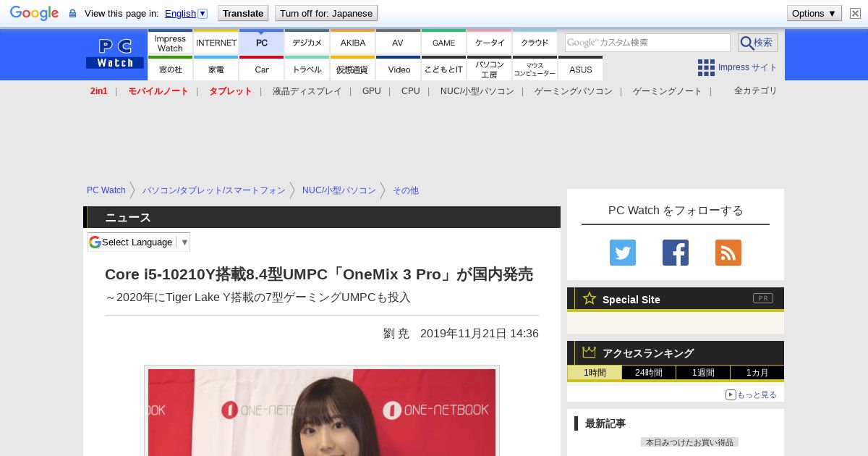The height and width of the screenshot is (456, 868).
Task: Open the ASUS nav tab
Action: (x=581, y=69)
